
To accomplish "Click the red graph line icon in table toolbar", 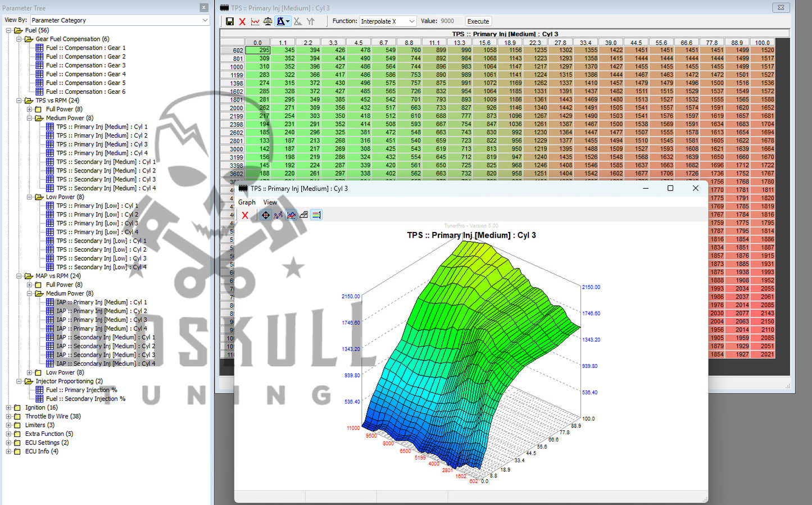I will pos(255,21).
